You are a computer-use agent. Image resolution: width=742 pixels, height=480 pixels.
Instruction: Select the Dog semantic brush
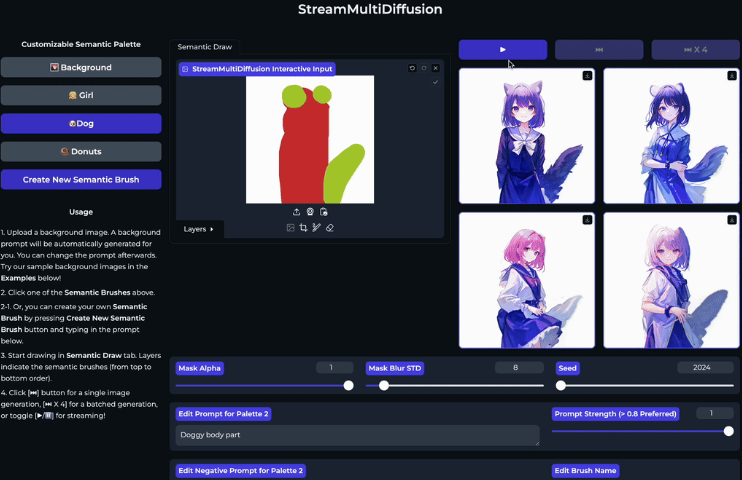(x=81, y=124)
